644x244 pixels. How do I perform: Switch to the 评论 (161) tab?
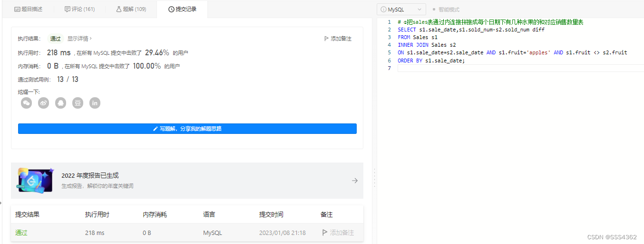79,9
